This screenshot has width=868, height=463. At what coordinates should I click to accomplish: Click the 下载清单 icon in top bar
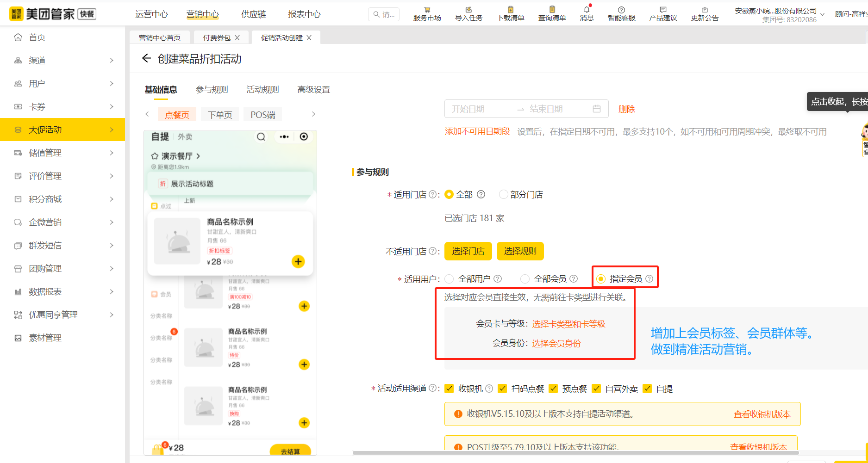pos(510,10)
